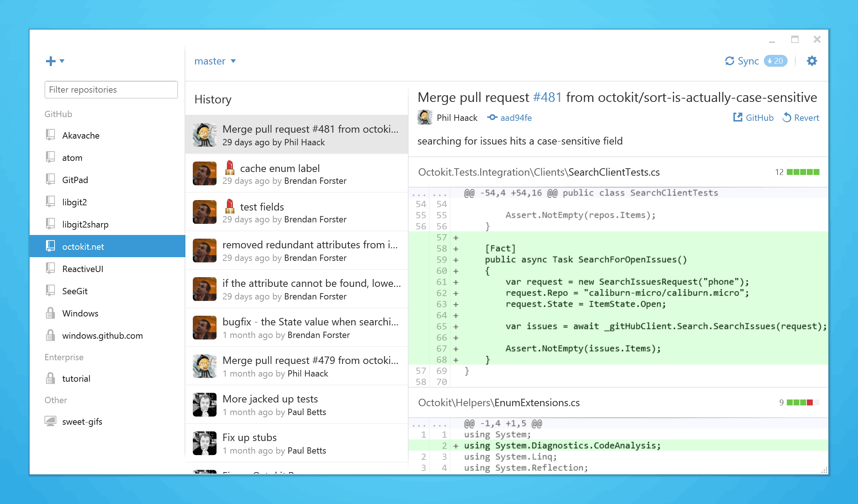Click commit hash aad94fe link
Viewport: 858px width, 504px height.
[516, 118]
